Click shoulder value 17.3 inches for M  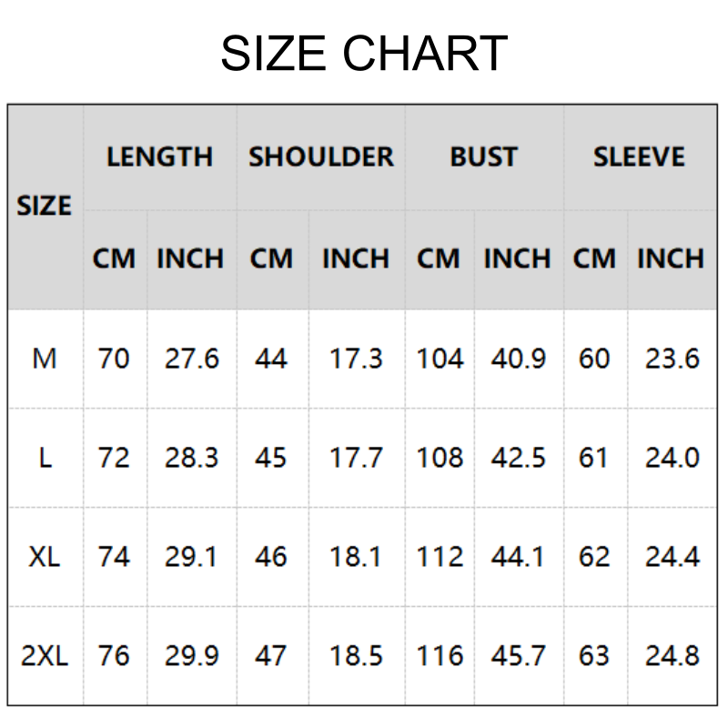pos(356,359)
